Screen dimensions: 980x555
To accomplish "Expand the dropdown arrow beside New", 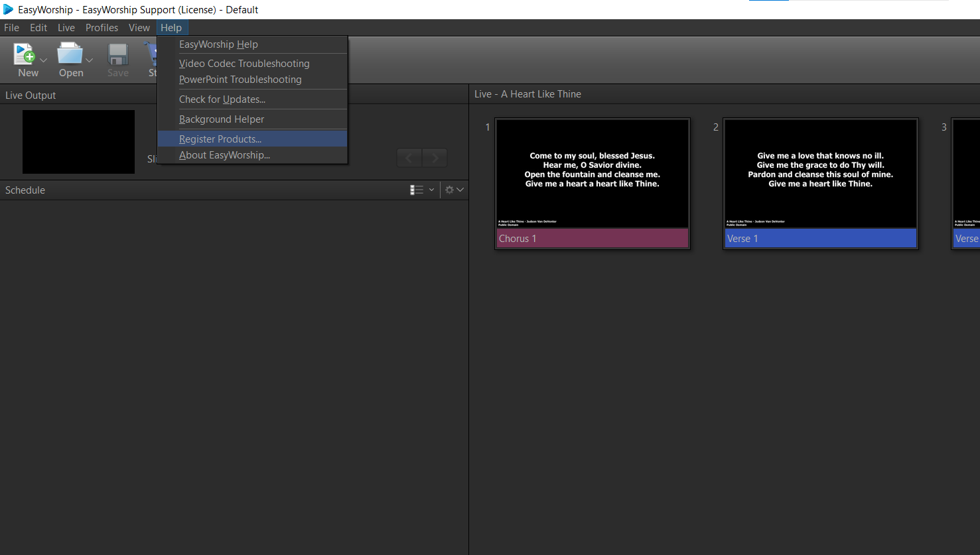I will point(44,60).
